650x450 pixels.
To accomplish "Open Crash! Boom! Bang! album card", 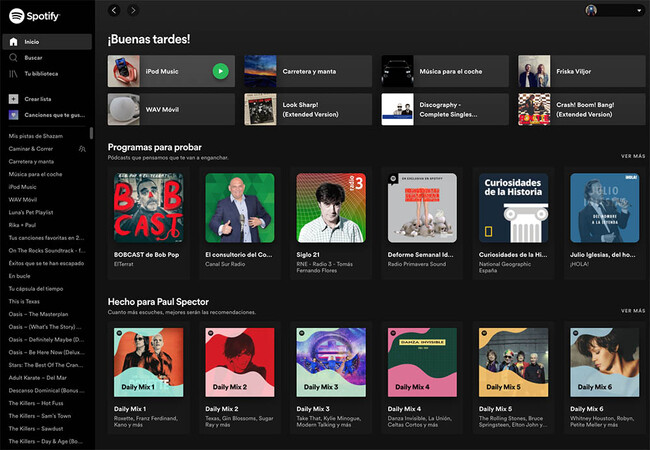I will [582, 109].
